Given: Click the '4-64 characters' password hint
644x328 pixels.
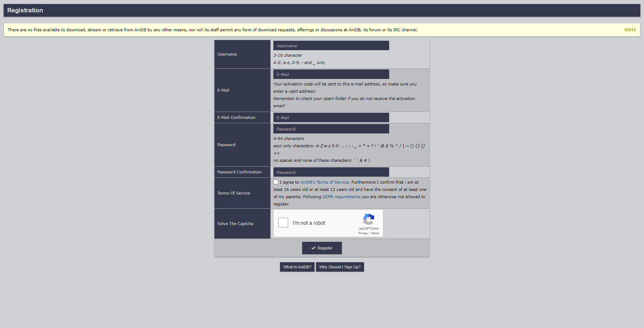Looking at the screenshot, I should tap(289, 139).
